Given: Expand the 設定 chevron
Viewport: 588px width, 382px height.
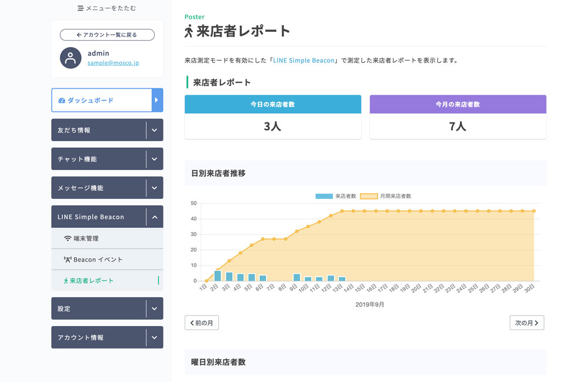Looking at the screenshot, I should coord(155,308).
